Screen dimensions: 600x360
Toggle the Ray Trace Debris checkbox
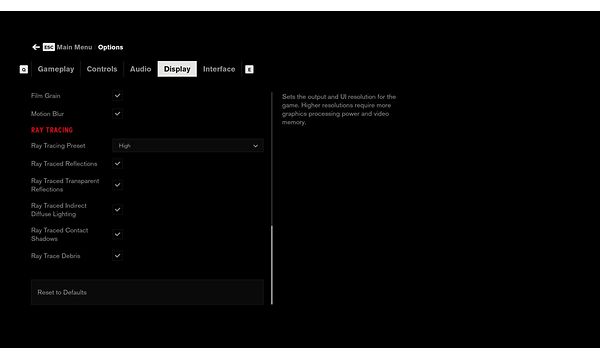pyautogui.click(x=117, y=256)
